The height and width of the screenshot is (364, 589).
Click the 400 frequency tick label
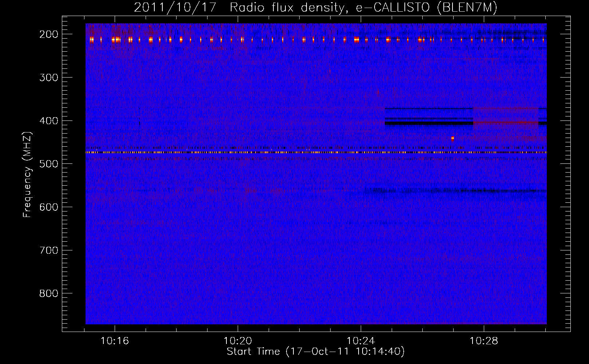tap(49, 121)
